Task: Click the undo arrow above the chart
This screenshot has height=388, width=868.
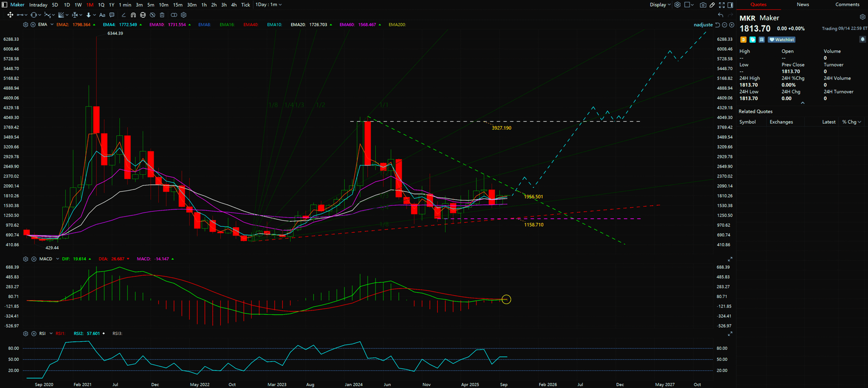Action: click(720, 15)
